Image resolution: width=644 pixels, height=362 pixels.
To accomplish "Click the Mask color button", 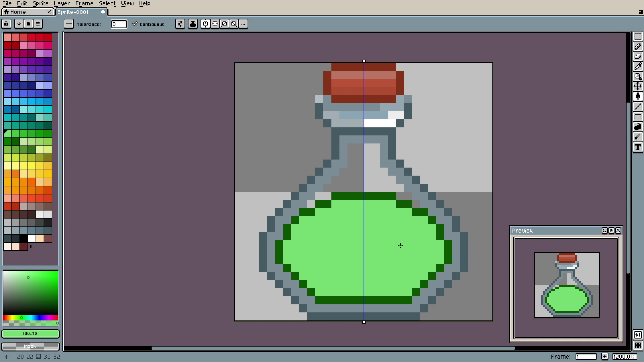I will [30, 346].
